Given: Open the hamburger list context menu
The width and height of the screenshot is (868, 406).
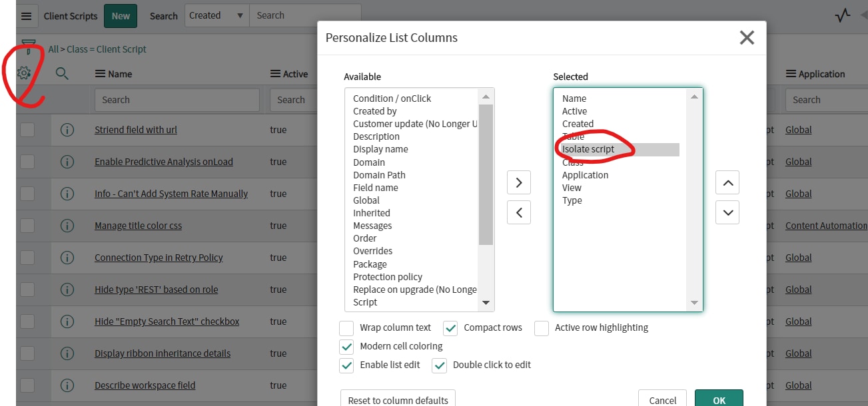Looking at the screenshot, I should click(x=26, y=16).
